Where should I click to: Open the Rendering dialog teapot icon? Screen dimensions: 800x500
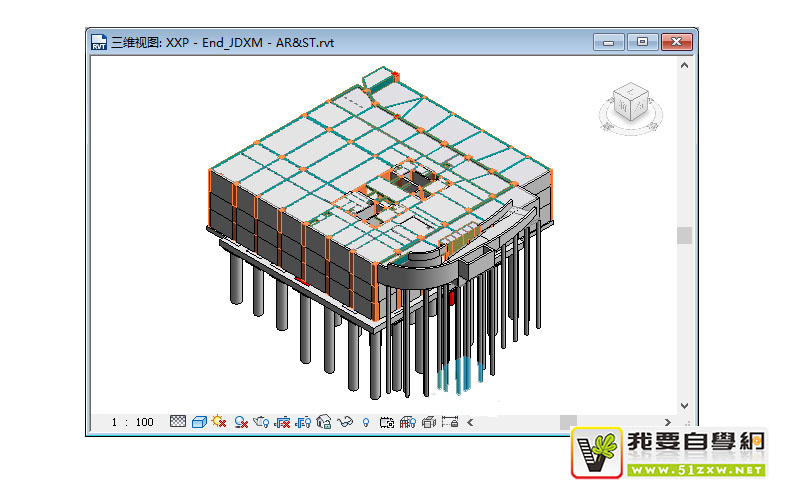click(x=262, y=422)
